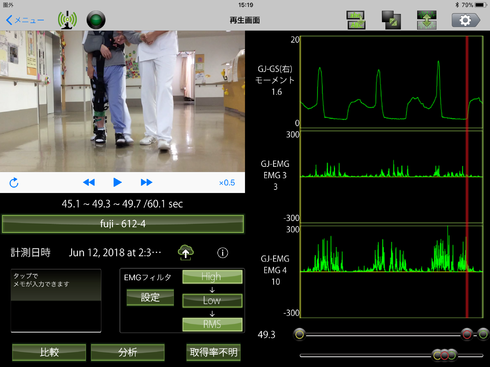Tap the red cursor line in moment graph

467,82
